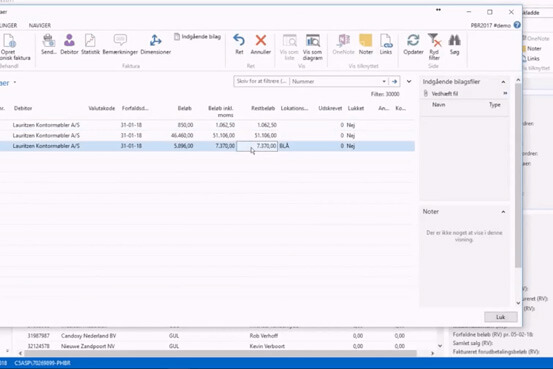Expand more actions next to Vedhæft fil

click(x=505, y=93)
